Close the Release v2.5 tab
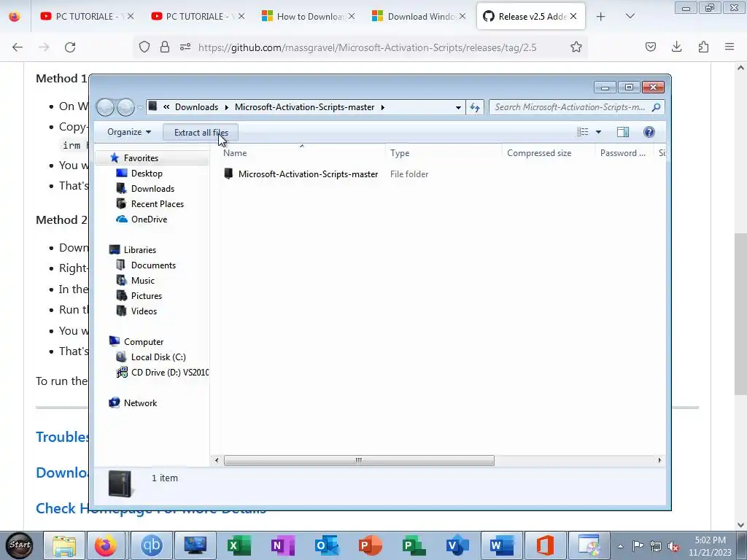This screenshot has width=747, height=560. point(573,16)
